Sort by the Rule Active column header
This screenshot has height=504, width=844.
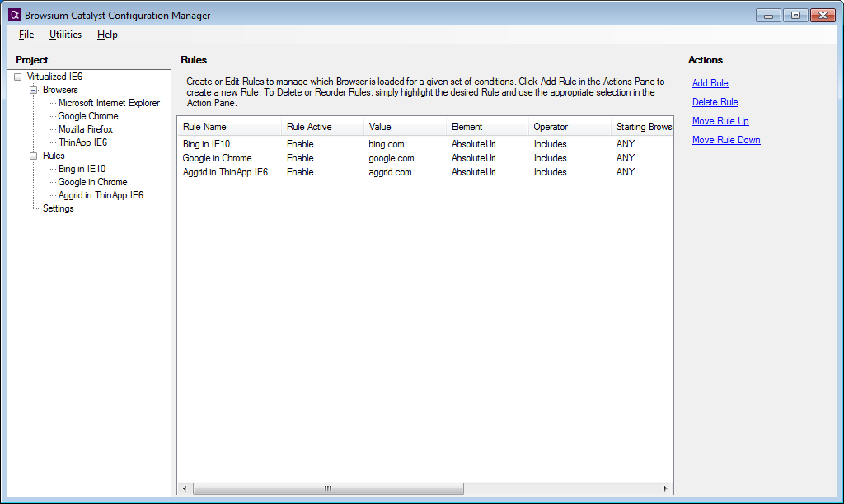[x=322, y=127]
